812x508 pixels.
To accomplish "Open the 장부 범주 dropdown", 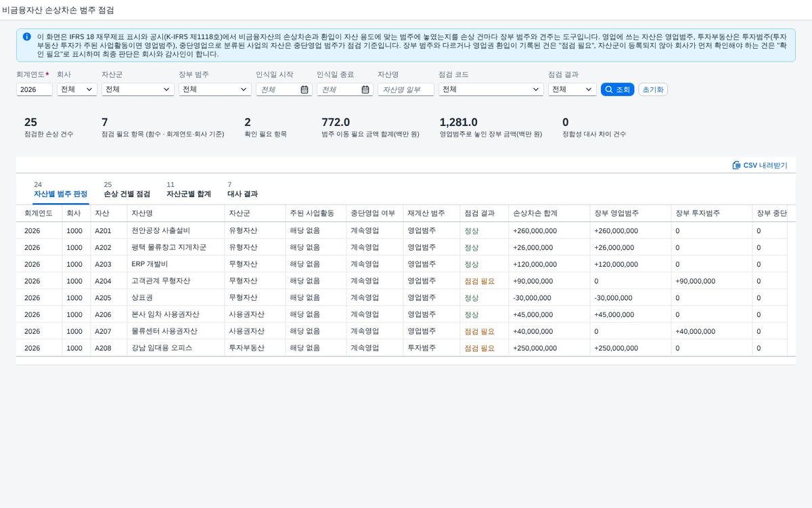I will (215, 89).
